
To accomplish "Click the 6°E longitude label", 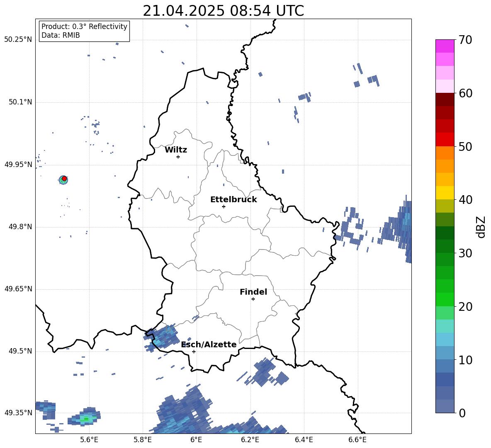I will pyautogui.click(x=196, y=440).
